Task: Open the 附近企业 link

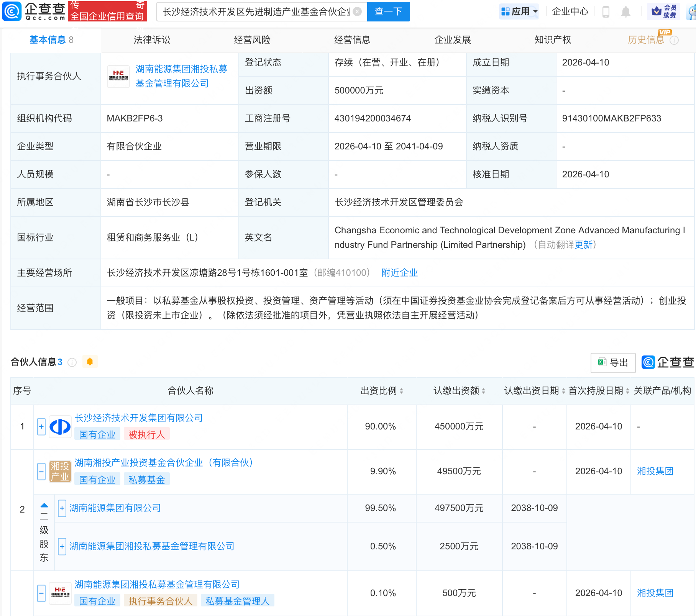Action: coord(399,273)
